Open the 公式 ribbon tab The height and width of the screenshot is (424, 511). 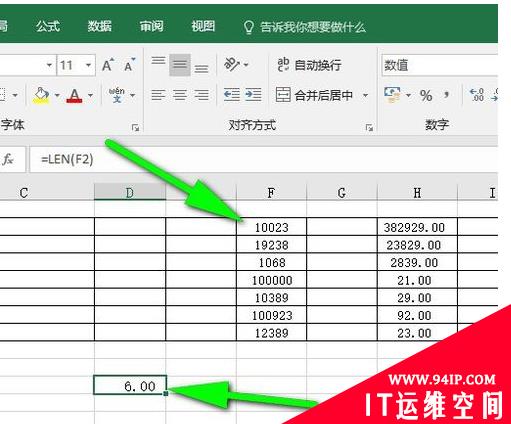(48, 26)
